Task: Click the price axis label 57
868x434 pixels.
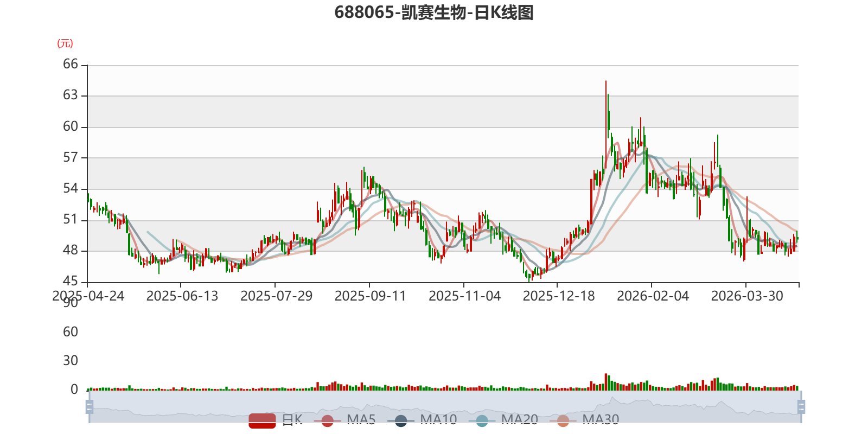Action: [x=71, y=157]
